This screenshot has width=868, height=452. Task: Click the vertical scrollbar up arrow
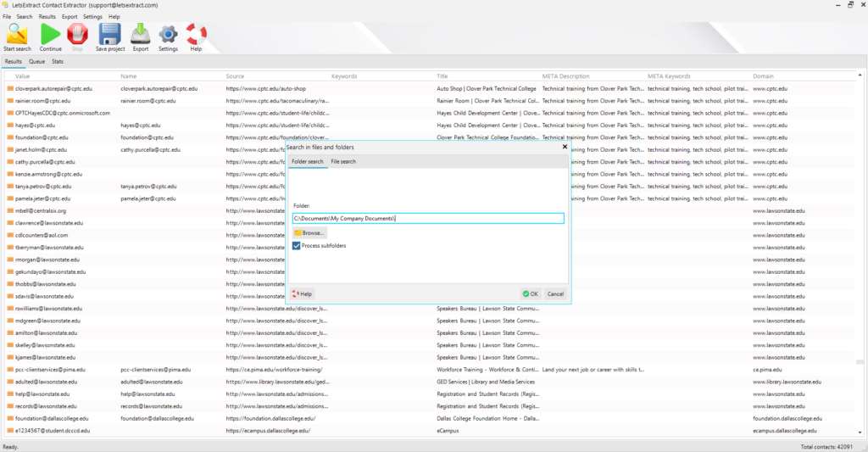click(860, 75)
